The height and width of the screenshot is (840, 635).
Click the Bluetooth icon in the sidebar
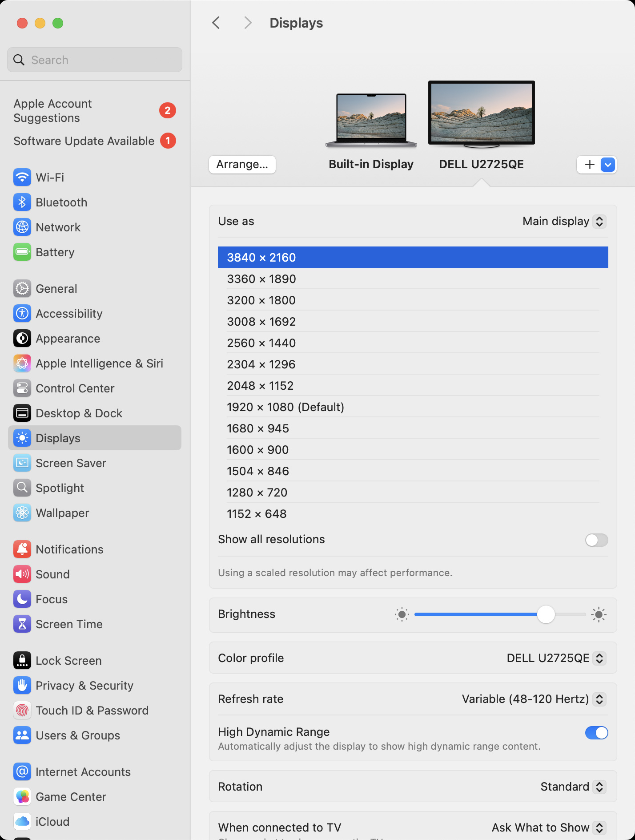point(22,202)
